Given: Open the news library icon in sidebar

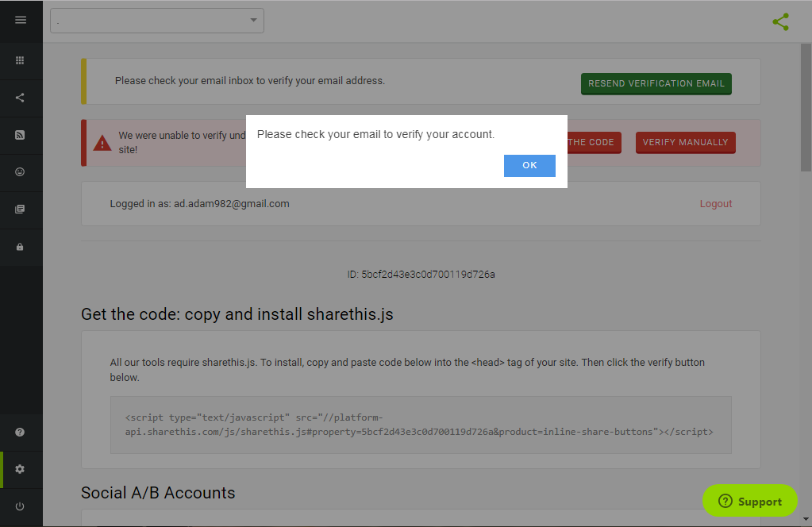Looking at the screenshot, I should [20, 210].
